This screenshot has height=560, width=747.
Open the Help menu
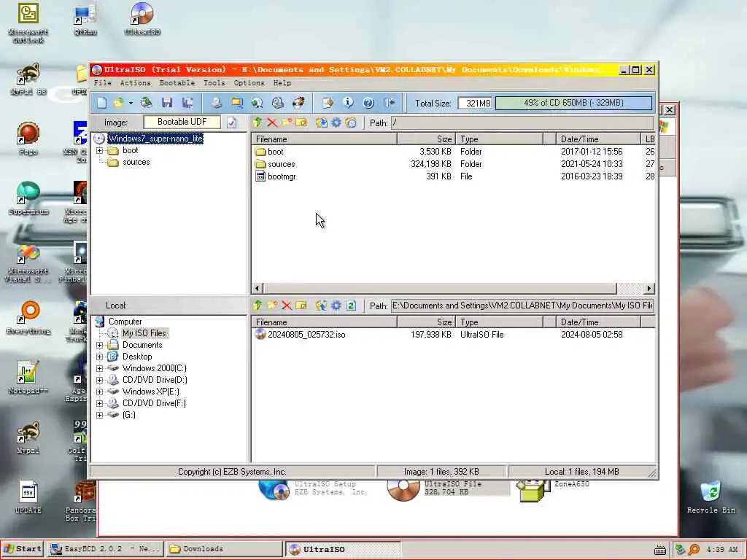[282, 83]
